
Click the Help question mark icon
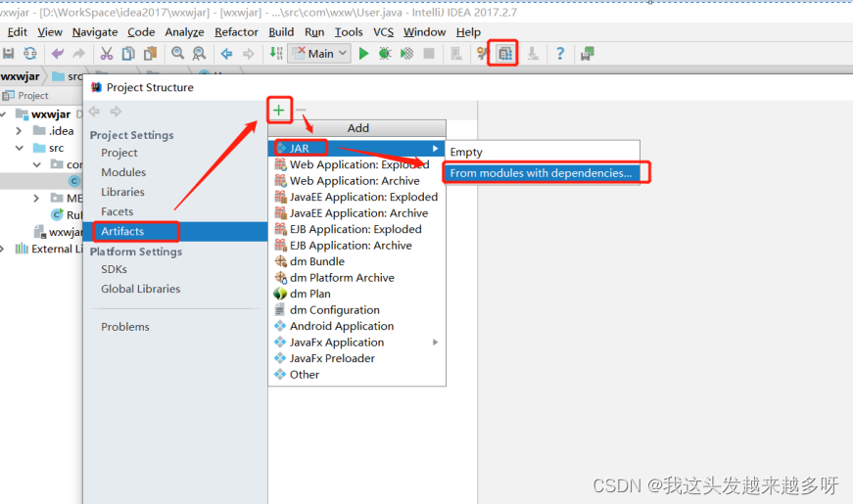560,54
